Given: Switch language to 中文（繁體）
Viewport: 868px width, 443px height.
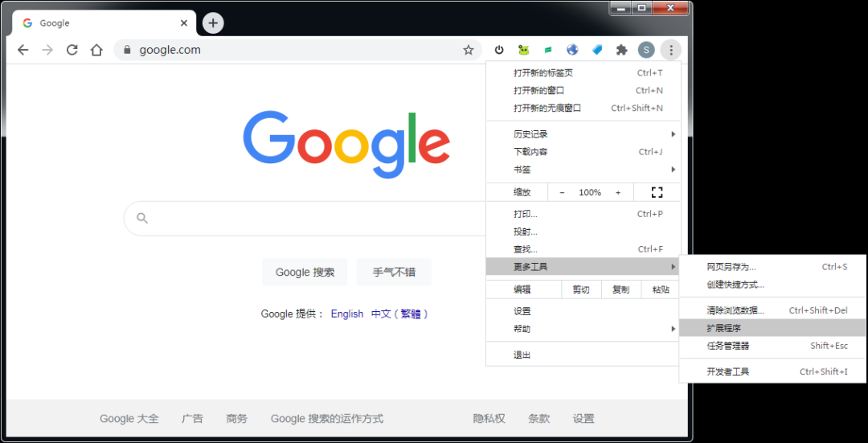Looking at the screenshot, I should 399,314.
